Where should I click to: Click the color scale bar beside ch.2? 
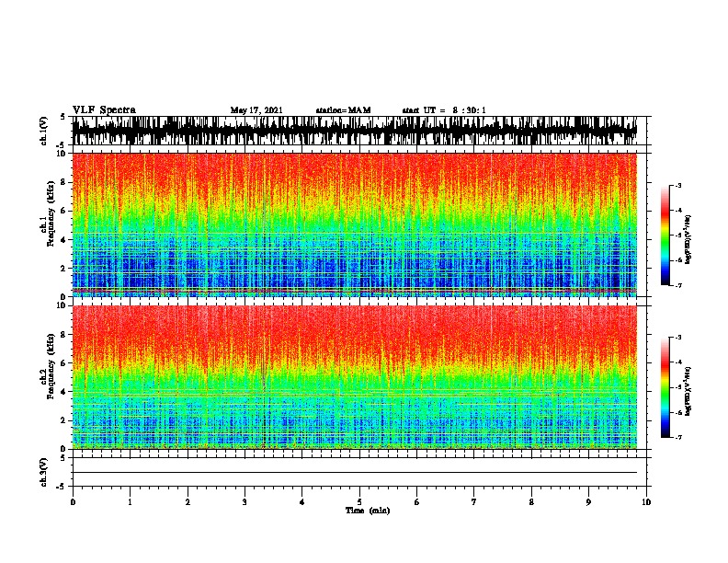pos(665,387)
